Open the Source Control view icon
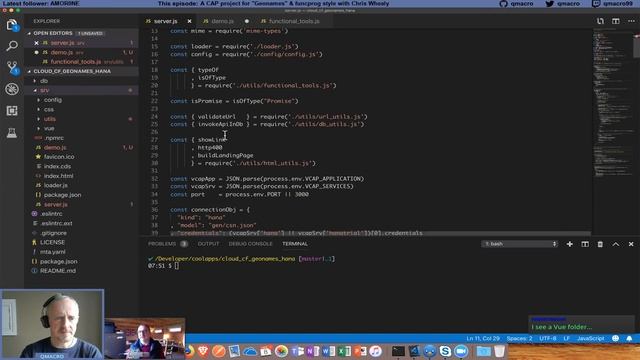 pyautogui.click(x=12, y=67)
